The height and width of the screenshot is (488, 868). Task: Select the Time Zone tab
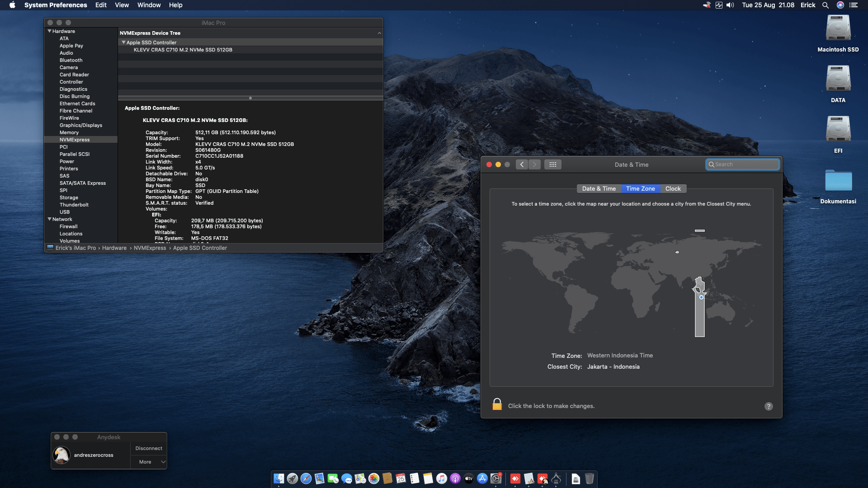click(641, 189)
